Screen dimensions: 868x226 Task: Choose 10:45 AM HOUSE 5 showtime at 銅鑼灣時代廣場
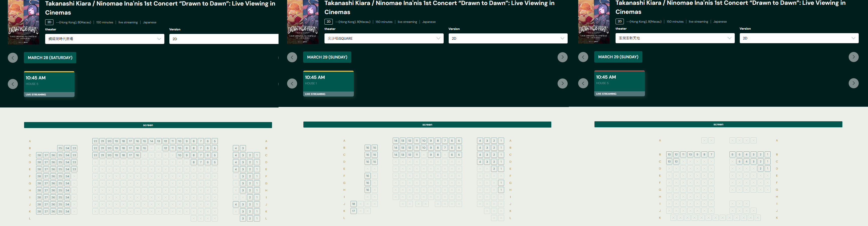click(49, 84)
